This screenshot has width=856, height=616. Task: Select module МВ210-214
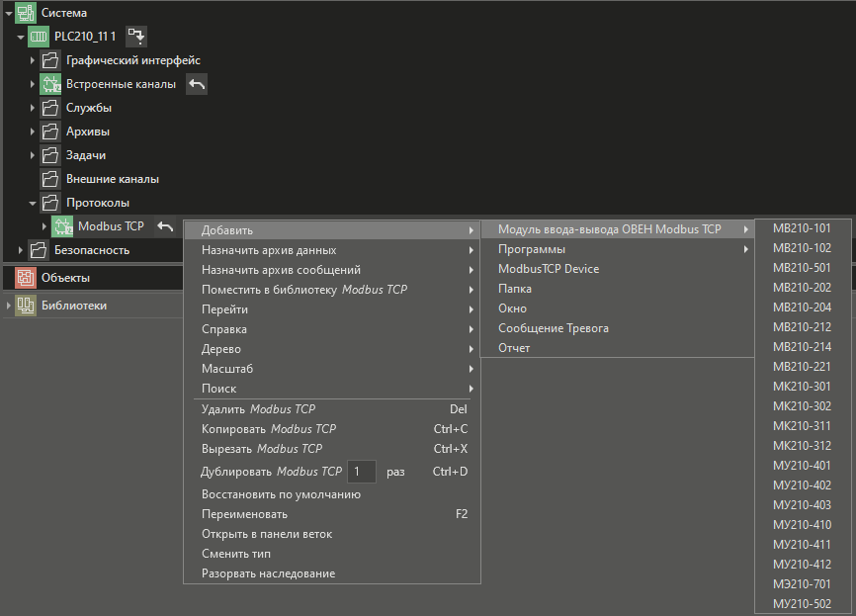pos(803,347)
